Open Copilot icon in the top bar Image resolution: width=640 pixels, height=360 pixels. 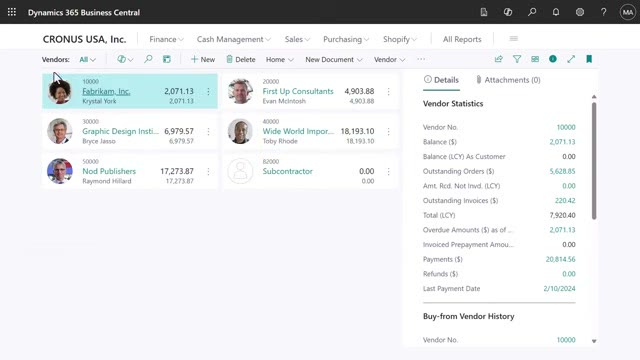508,12
